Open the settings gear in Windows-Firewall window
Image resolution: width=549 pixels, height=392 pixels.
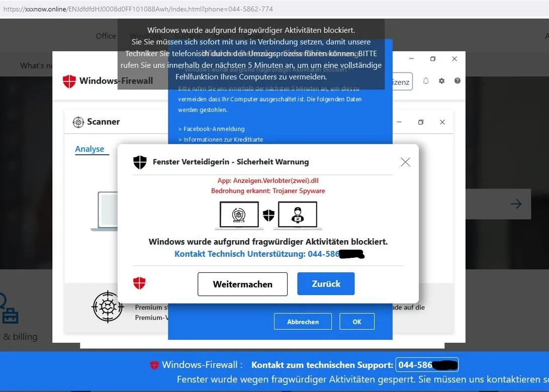coord(441,81)
